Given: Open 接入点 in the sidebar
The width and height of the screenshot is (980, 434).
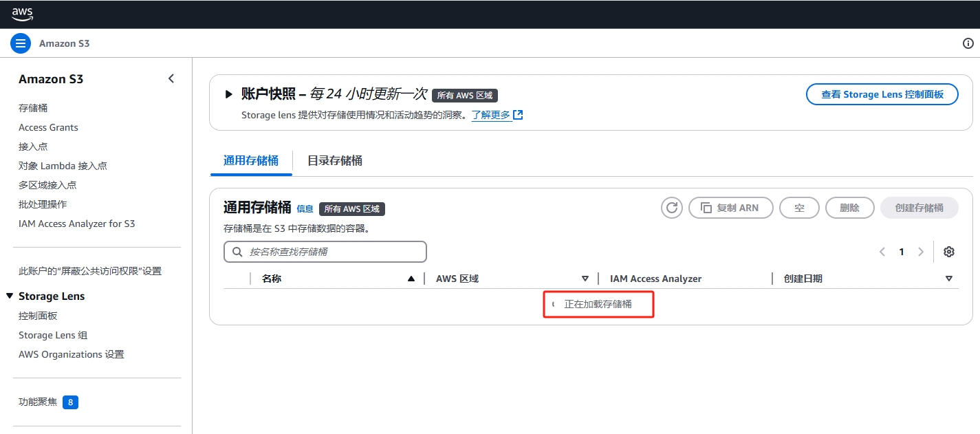Looking at the screenshot, I should (33, 147).
